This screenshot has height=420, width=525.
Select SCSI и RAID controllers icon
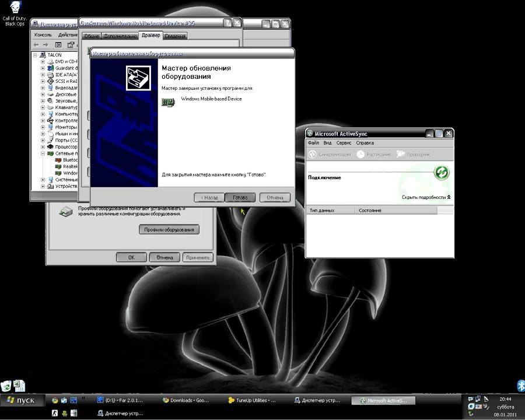50,81
